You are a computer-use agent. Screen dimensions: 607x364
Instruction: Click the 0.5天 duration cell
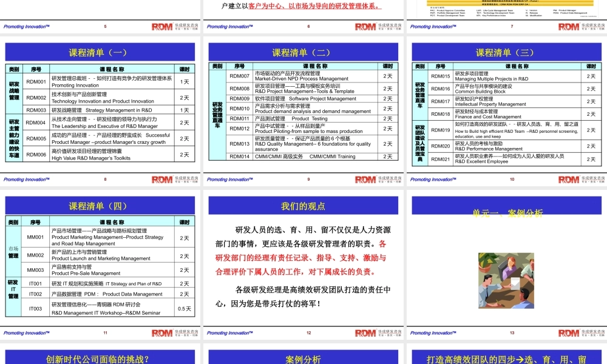click(185, 309)
